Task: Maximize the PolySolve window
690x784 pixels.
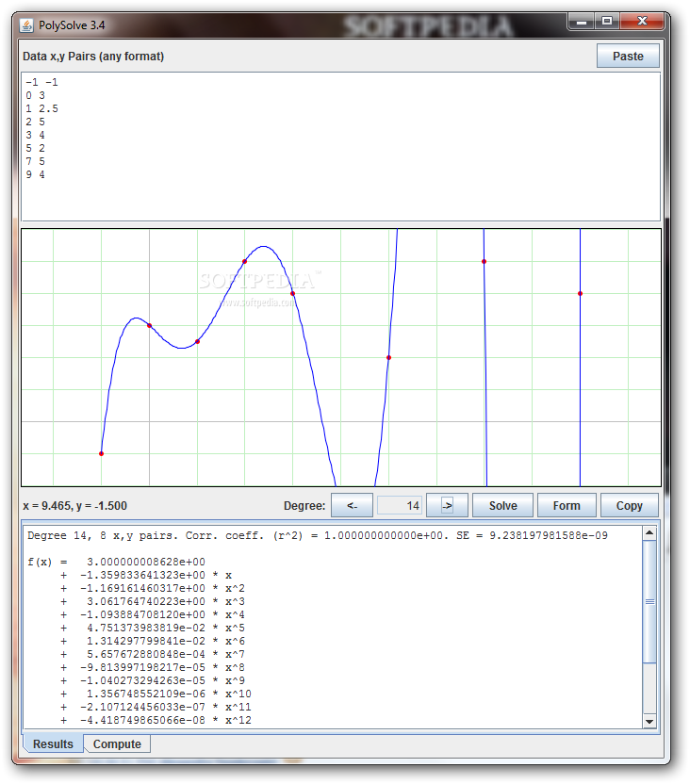Action: 607,22
